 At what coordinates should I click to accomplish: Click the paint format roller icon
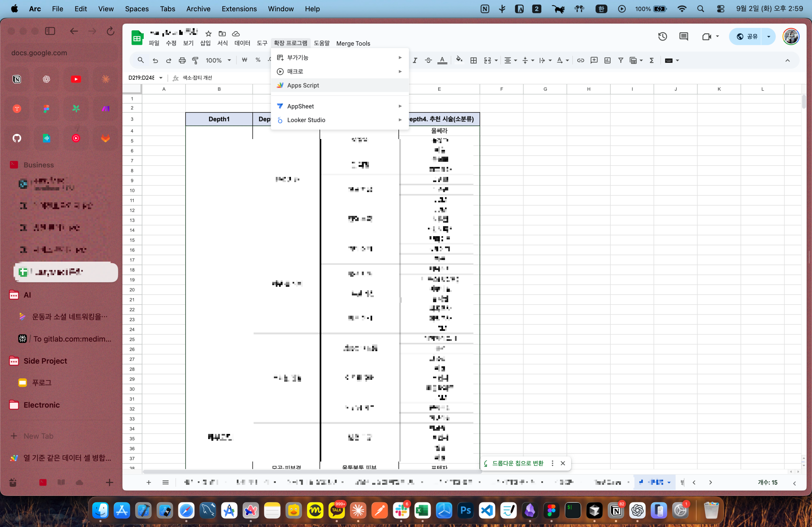click(195, 60)
